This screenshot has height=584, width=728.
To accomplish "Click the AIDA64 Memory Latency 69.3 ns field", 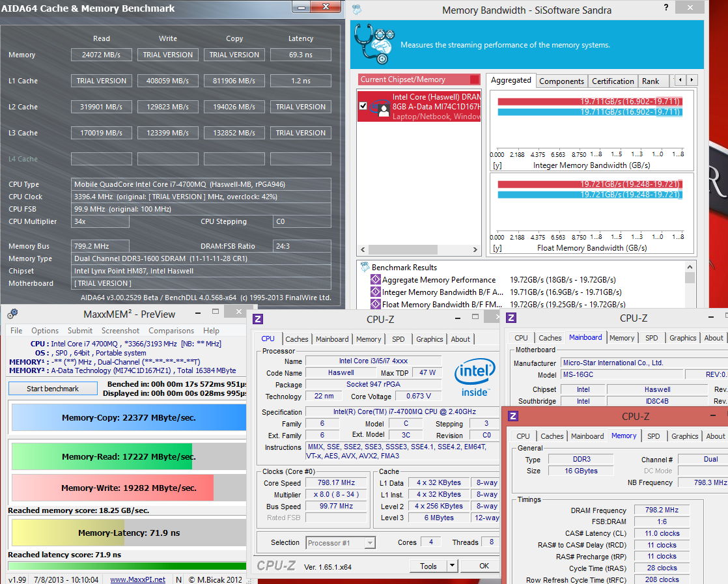I will (300, 55).
